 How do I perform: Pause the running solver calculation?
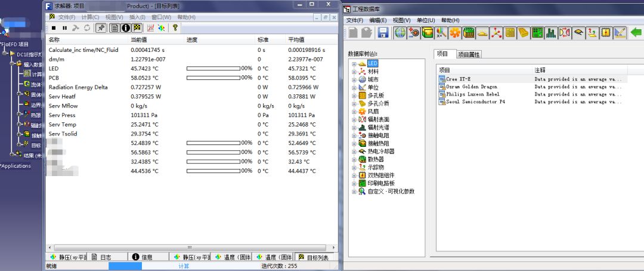click(x=64, y=27)
